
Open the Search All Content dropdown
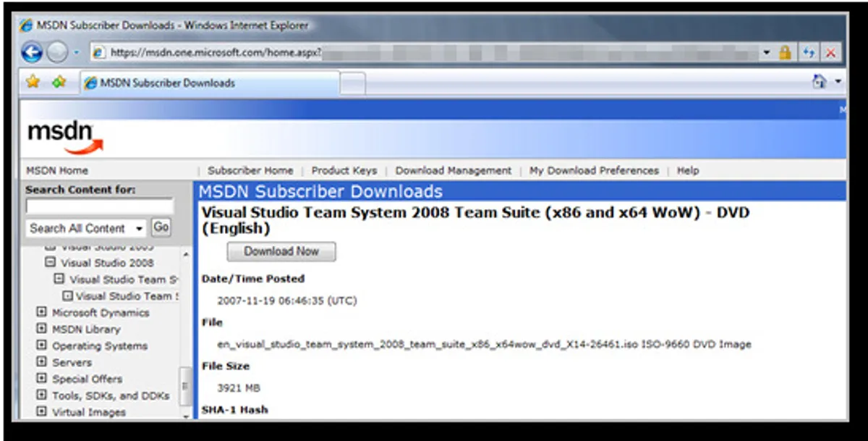86,228
